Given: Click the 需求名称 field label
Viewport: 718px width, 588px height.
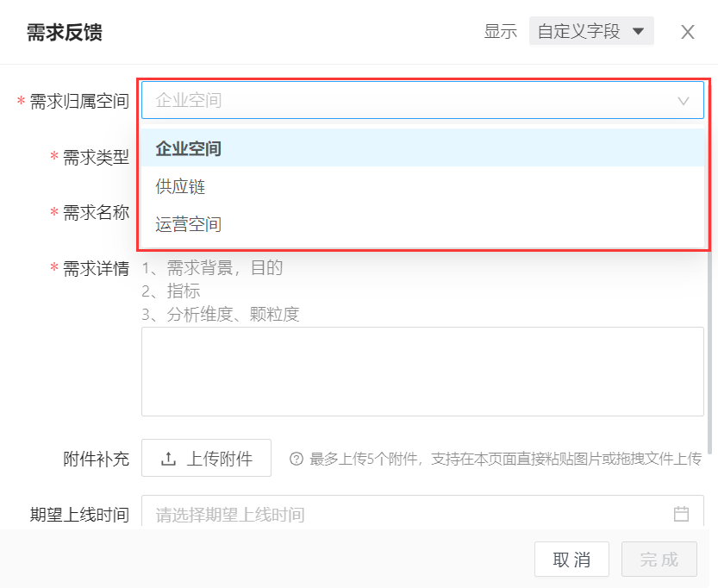Looking at the screenshot, I should (96, 212).
